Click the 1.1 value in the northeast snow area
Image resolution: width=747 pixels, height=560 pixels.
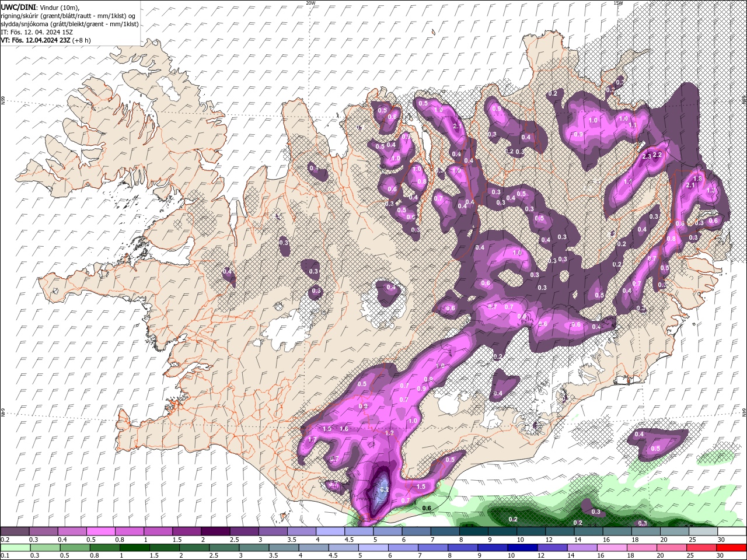point(633,125)
